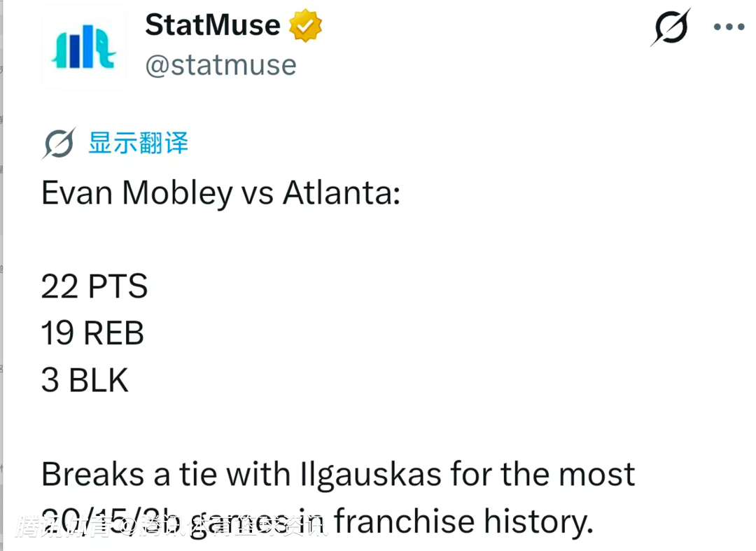Open the three-dot more options menu
Viewport: 756px width, 551px height.
coord(729,27)
